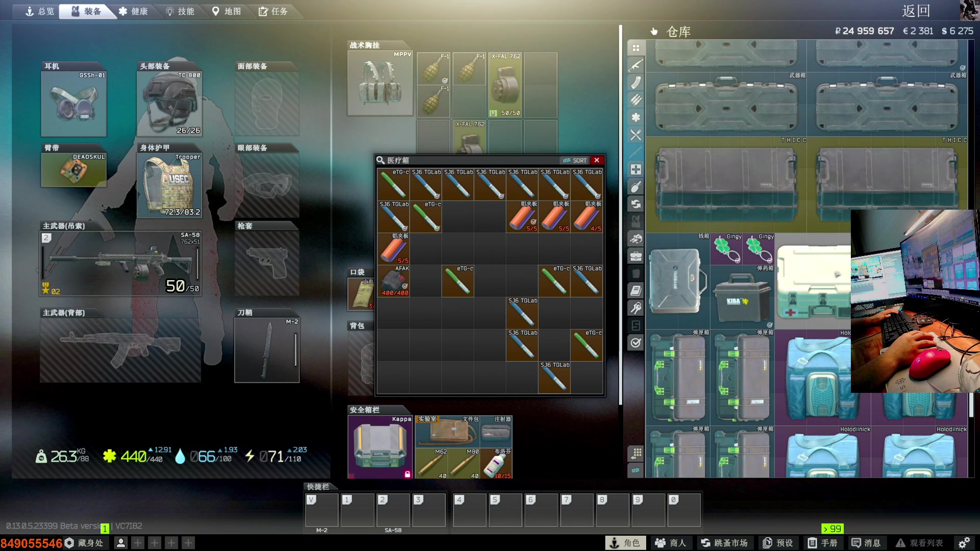The height and width of the screenshot is (551, 980).
Task: Switch to 健康 health tab
Action: pyautogui.click(x=133, y=11)
